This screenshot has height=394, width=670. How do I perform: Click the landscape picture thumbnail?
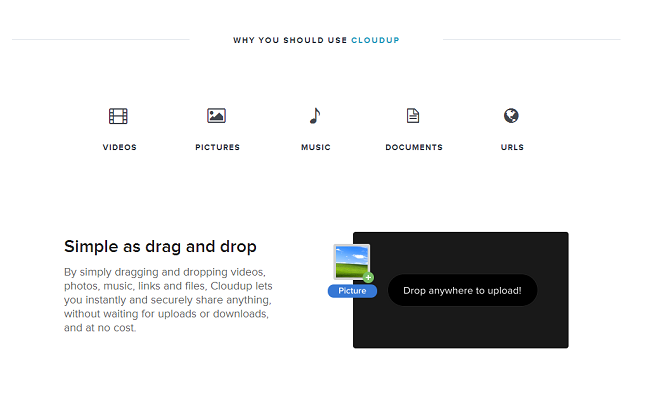(x=352, y=262)
